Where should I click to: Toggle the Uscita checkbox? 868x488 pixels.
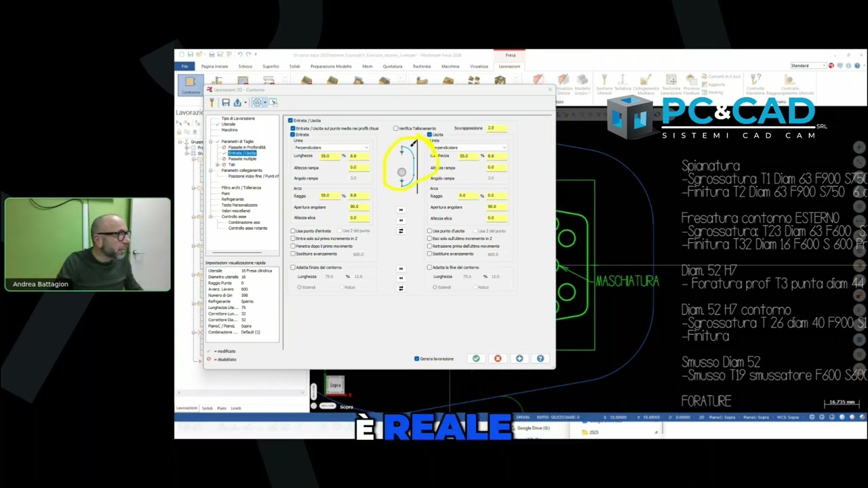click(429, 135)
